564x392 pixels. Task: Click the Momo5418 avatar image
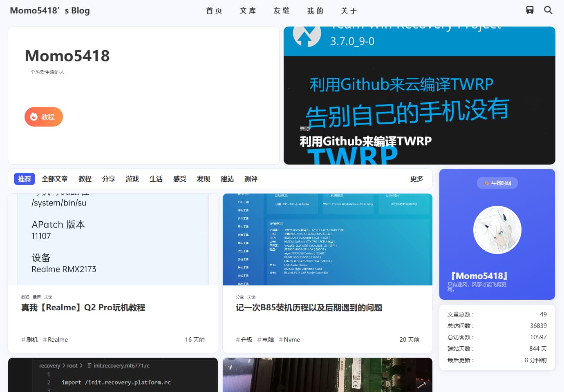(x=497, y=230)
